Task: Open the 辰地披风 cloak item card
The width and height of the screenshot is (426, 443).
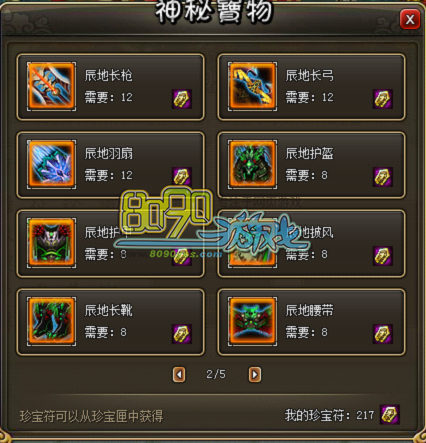Action: pos(311,243)
